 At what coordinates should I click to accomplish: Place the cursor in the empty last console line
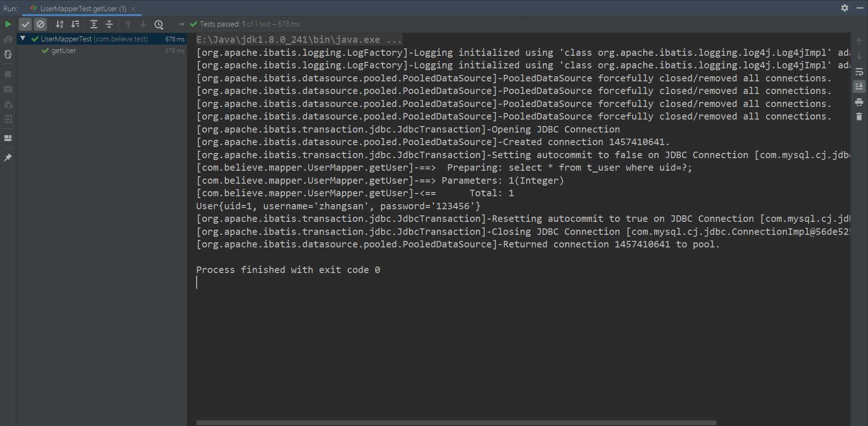(x=523, y=282)
